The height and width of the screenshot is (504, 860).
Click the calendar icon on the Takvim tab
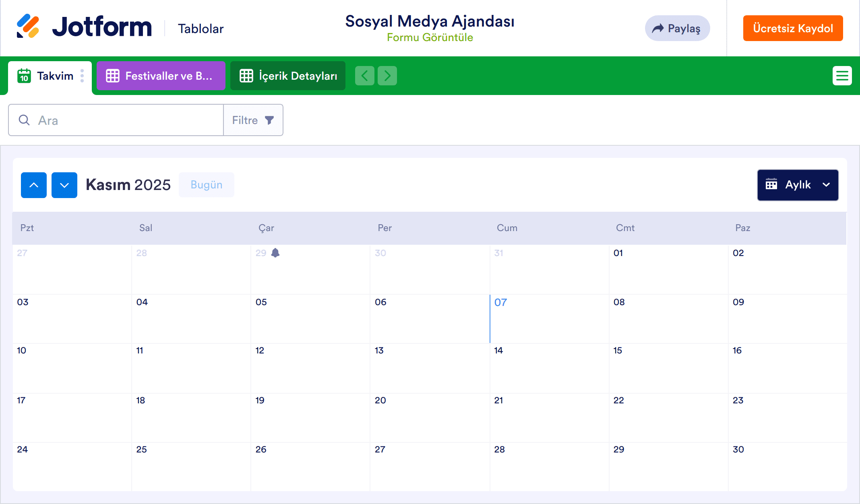click(x=24, y=76)
